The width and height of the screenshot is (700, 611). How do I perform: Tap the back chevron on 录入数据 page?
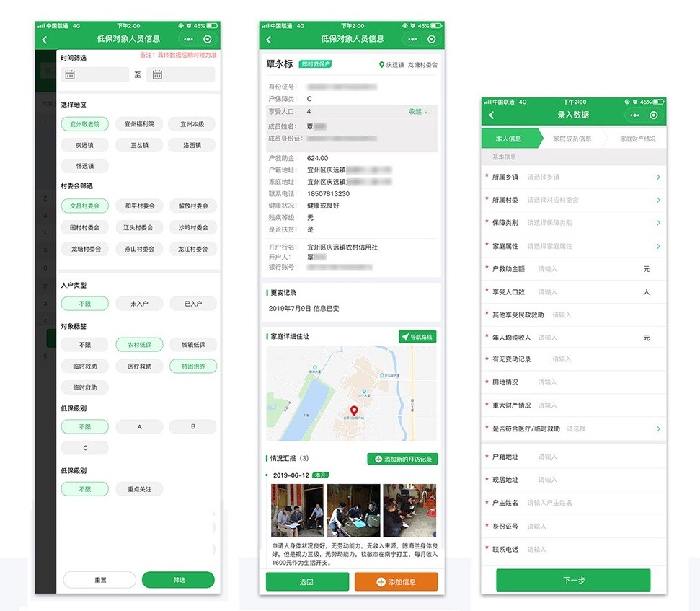click(490, 115)
